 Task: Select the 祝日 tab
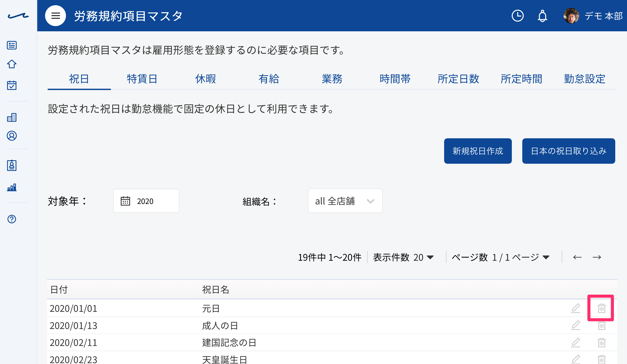tap(79, 79)
